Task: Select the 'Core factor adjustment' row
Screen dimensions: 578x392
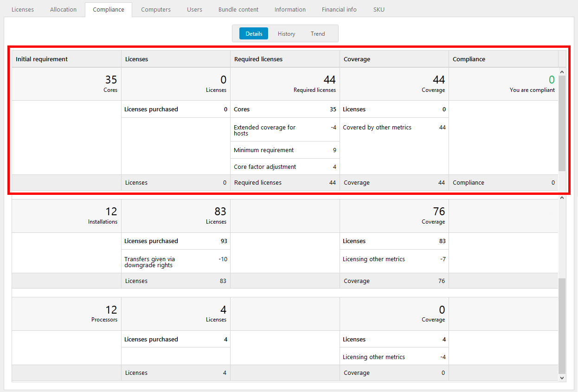Action: (x=285, y=167)
